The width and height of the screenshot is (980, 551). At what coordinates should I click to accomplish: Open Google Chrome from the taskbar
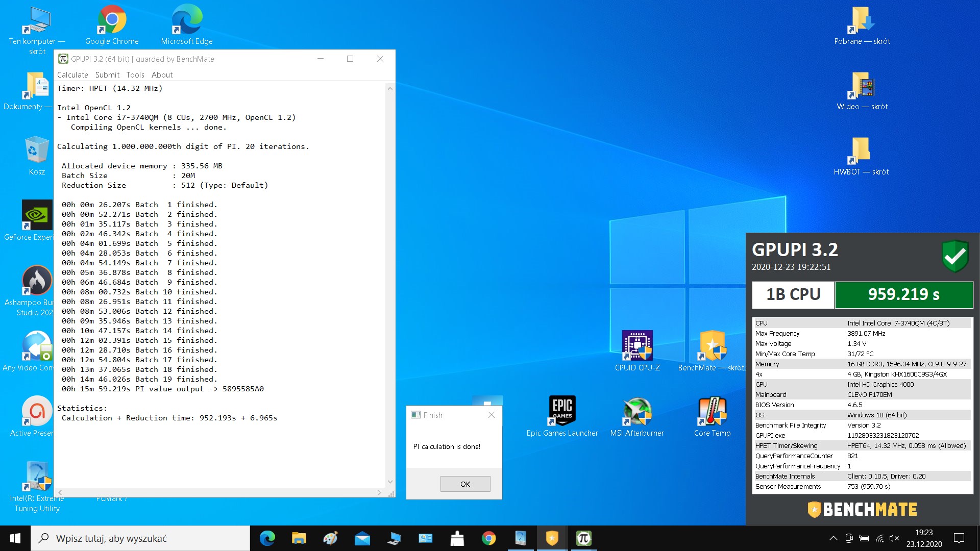(488, 538)
